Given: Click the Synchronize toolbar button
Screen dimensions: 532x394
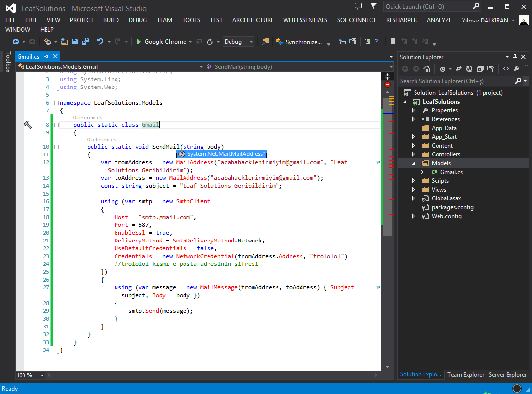Looking at the screenshot, I should pos(299,42).
